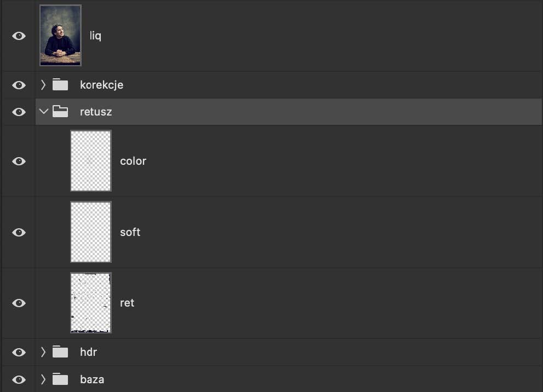Image resolution: width=543 pixels, height=392 pixels.
Task: Hide the liq layer
Action: [18, 35]
